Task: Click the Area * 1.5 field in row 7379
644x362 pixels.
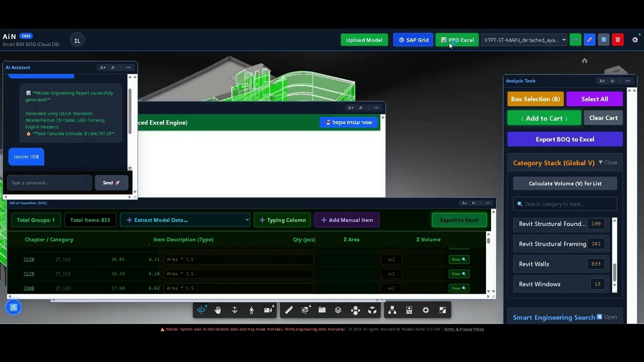Action: click(238, 274)
